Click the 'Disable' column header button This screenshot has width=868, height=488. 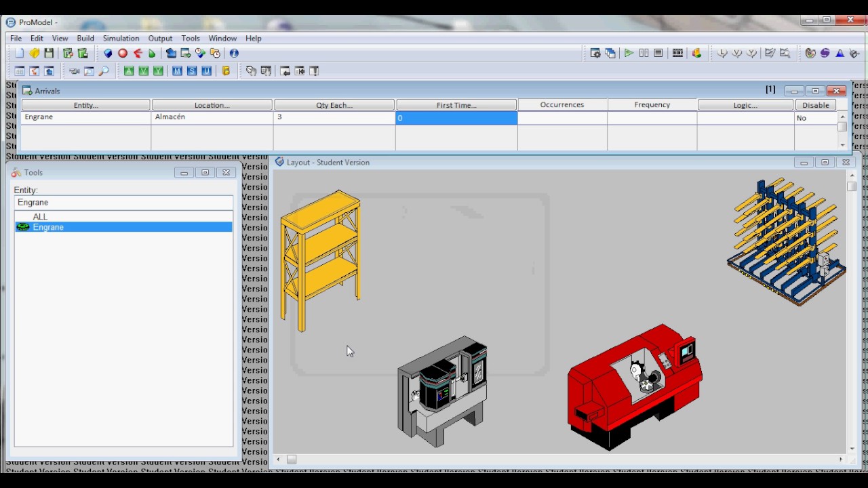coord(816,105)
